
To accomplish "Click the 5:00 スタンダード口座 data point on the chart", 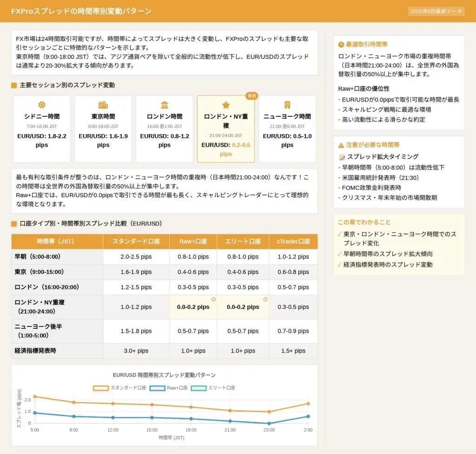I will (35, 397).
